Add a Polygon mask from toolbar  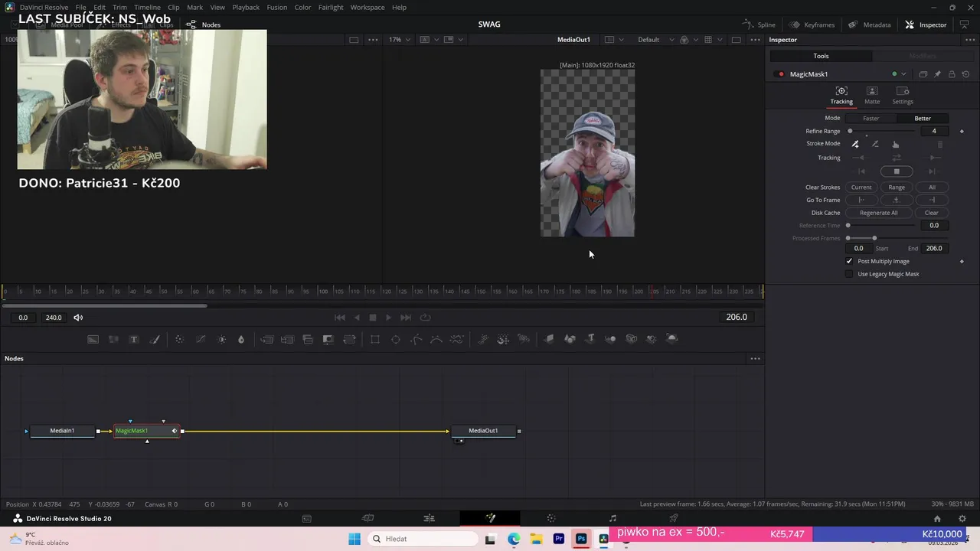coord(416,339)
